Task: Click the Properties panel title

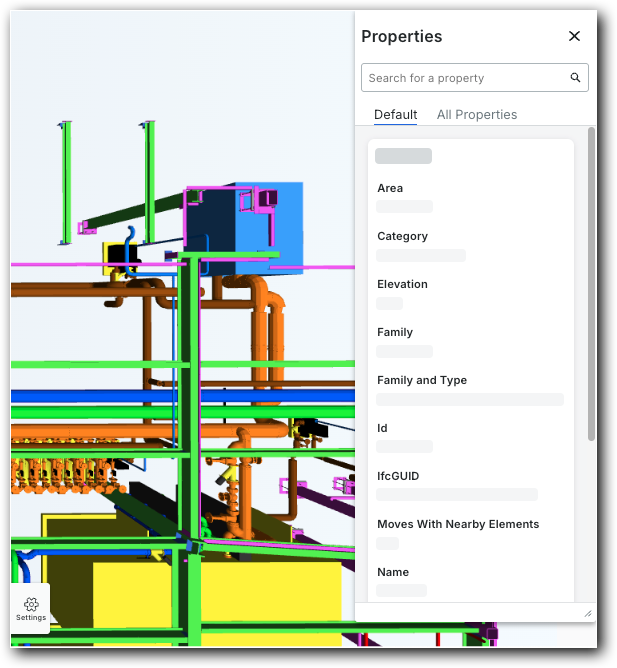Action: tap(401, 36)
